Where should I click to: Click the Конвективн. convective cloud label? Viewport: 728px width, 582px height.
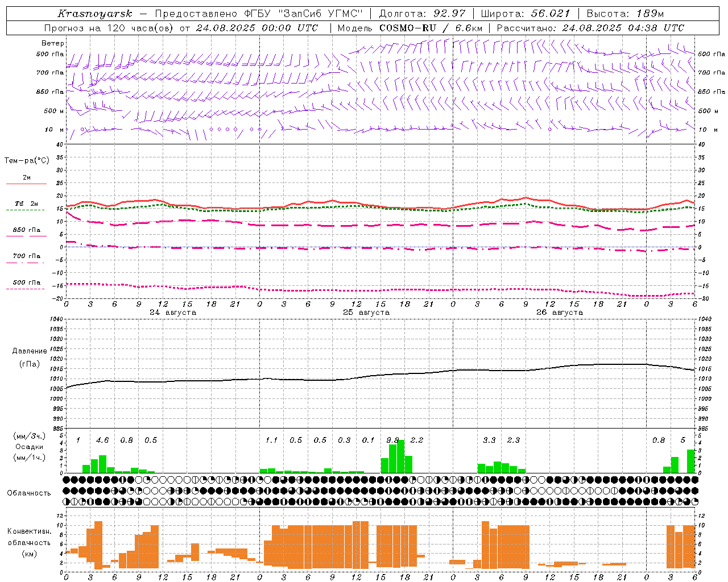tap(30, 531)
